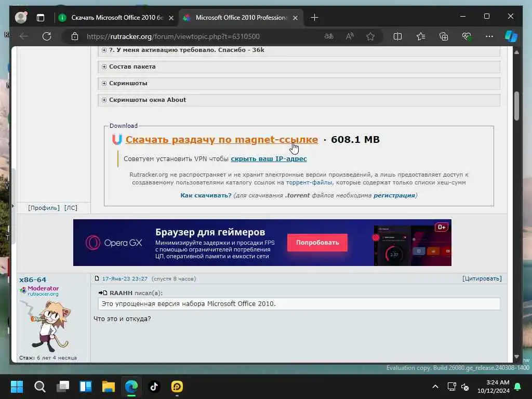Add page to favorites with star icon
This screenshot has height=399, width=532.
pos(370,36)
